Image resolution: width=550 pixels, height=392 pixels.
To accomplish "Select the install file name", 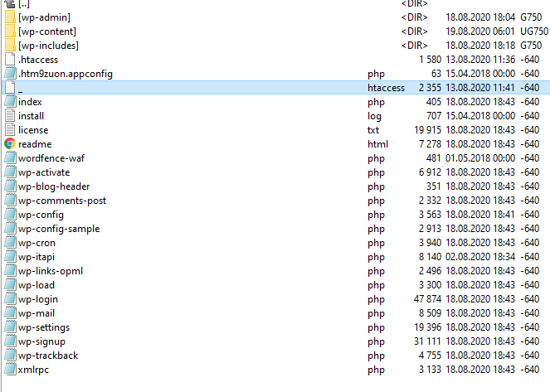I will [x=32, y=116].
